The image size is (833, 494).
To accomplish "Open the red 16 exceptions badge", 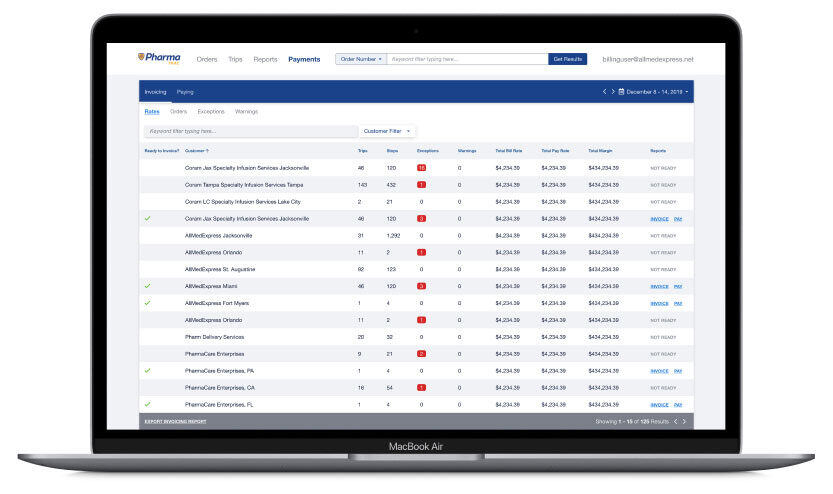I will coord(421,168).
